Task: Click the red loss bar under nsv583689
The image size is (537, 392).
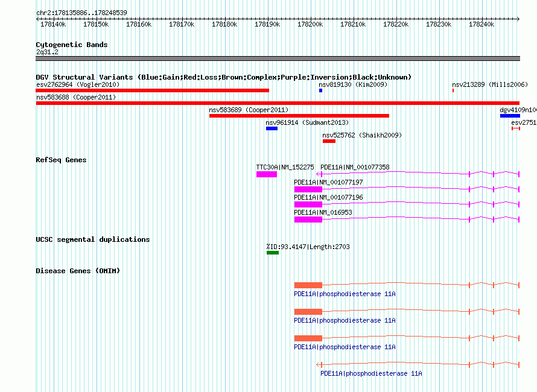Action: tap(299, 116)
